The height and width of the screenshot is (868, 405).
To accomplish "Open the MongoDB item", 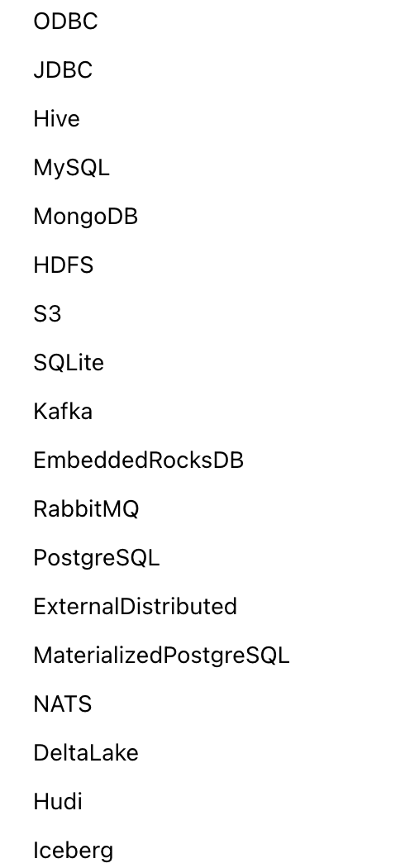I will [x=85, y=217].
